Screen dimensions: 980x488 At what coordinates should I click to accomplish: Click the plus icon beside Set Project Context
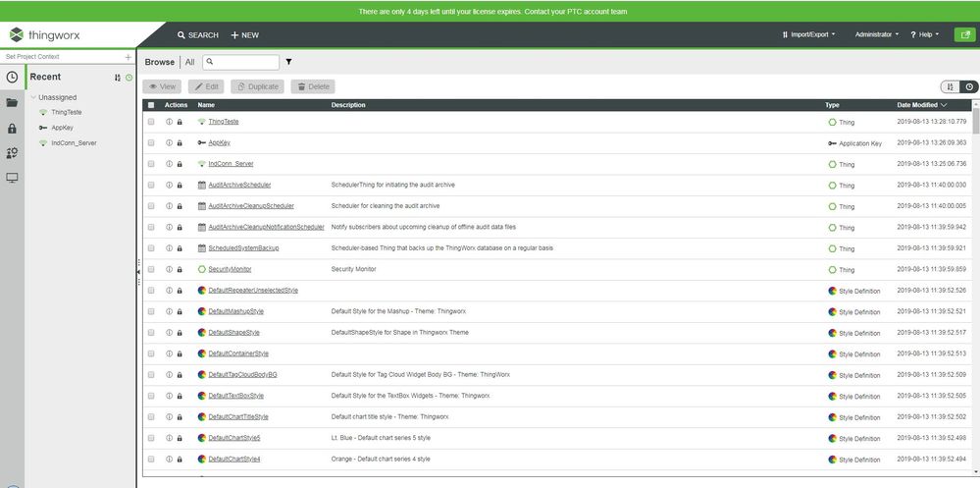[128, 57]
